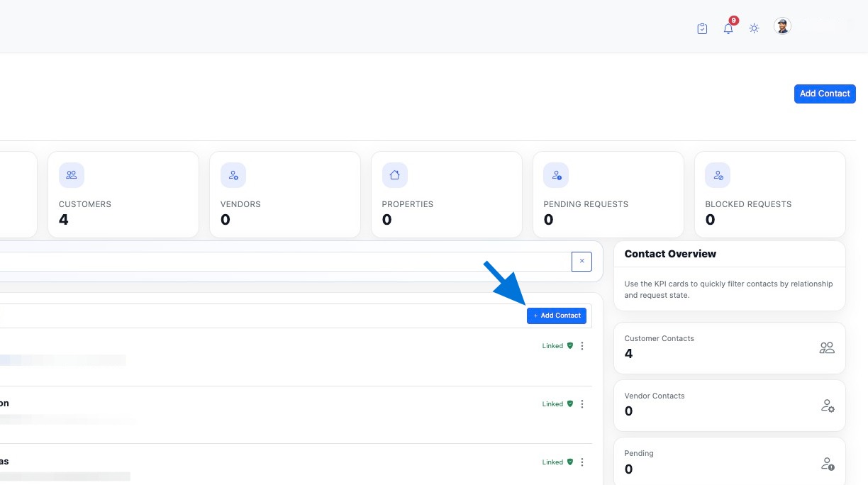Click the BLOCKED REQUESTS label text
Screen dimensions: 868x485
coord(748,204)
